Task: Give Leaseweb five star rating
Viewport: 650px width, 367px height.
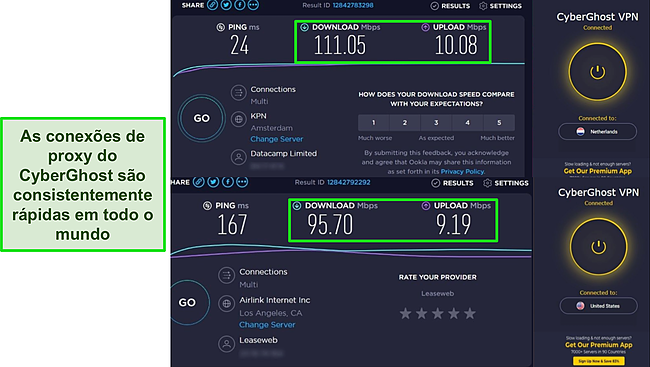Action: (x=470, y=314)
